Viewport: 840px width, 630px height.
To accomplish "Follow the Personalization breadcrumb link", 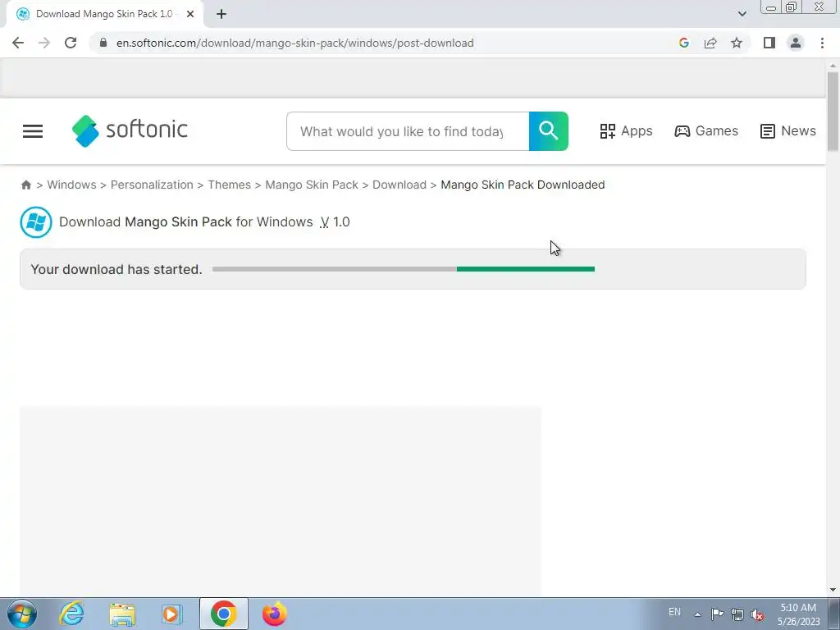I will (152, 185).
